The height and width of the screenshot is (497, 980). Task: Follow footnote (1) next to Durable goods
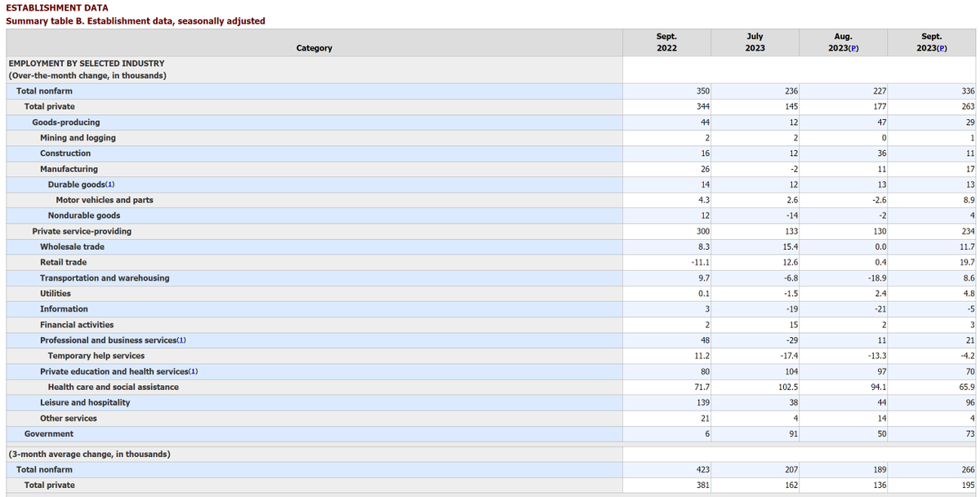point(110,184)
